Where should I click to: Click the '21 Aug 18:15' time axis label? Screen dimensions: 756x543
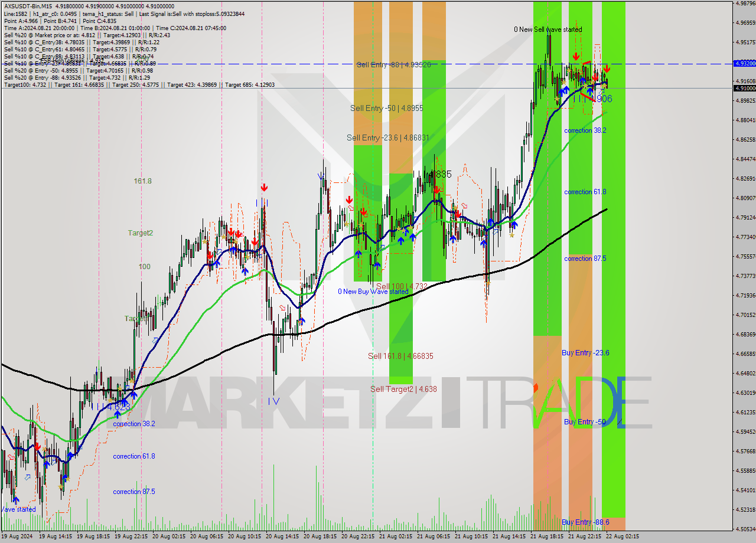coord(547,537)
